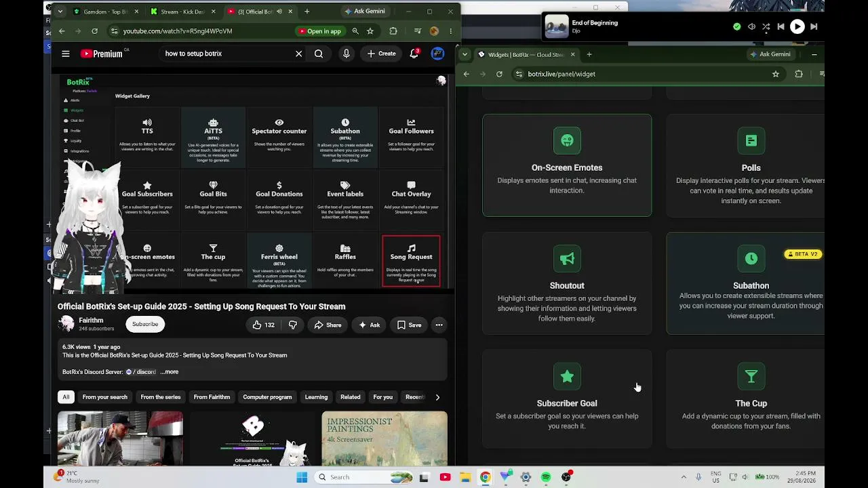Bookmark the BotRix page with star

click(776, 74)
